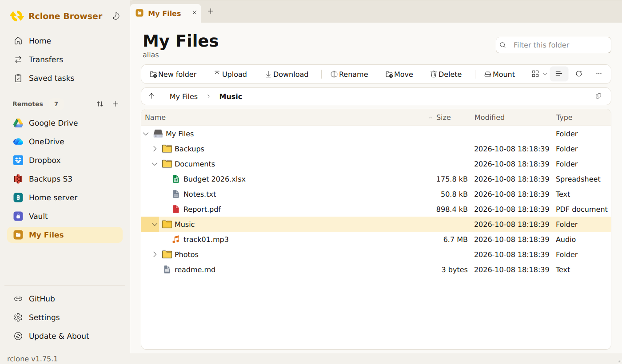
Task: Click the Delete button
Action: coord(446,74)
